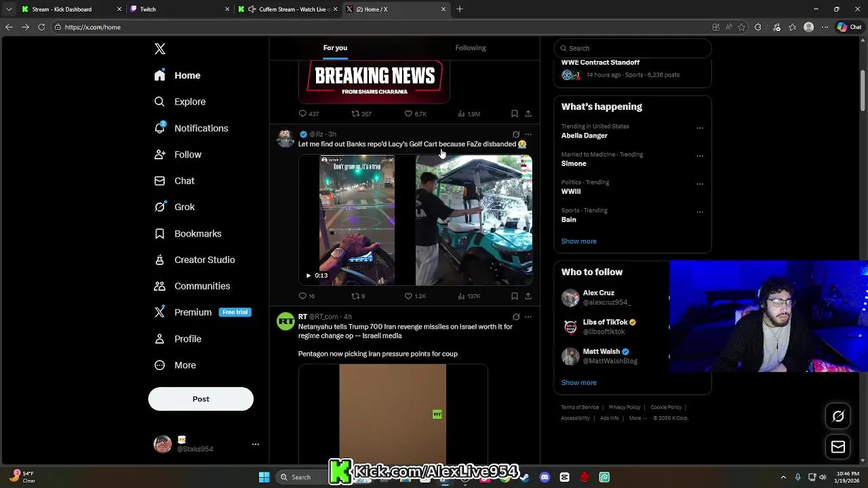Switch to the For you tab
Image resolution: width=868 pixels, height=488 pixels.
tap(335, 47)
